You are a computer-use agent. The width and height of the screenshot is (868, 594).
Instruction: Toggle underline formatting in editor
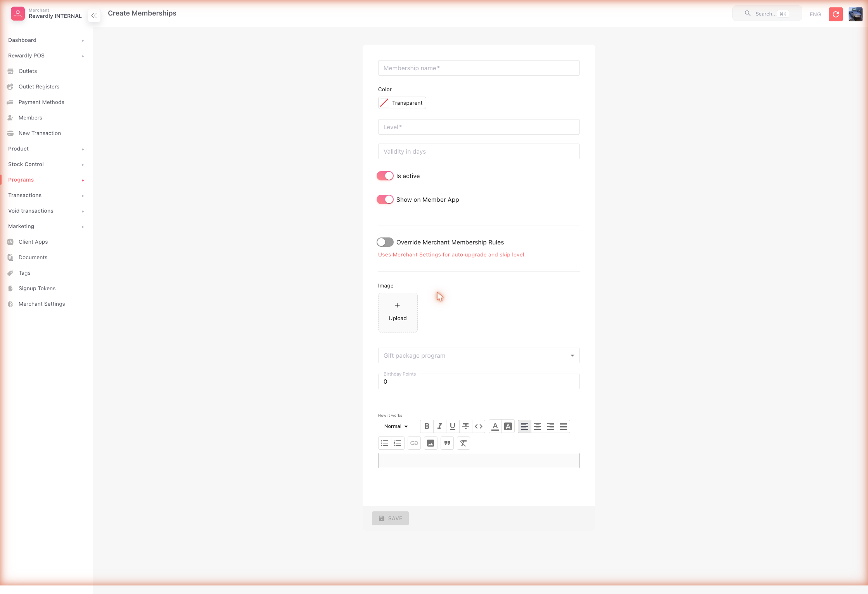[x=453, y=426]
